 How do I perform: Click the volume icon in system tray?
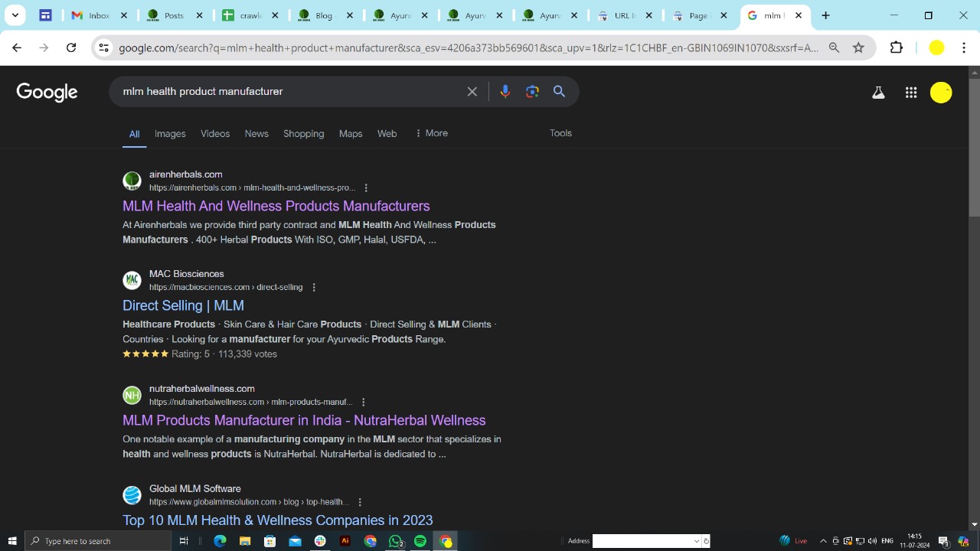872,541
